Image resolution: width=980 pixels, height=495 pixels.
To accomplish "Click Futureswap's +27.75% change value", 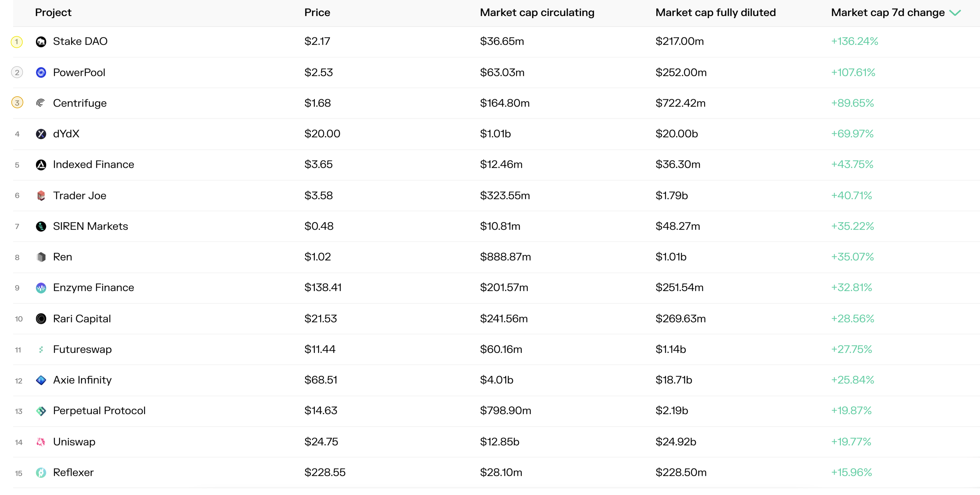I will coord(851,349).
